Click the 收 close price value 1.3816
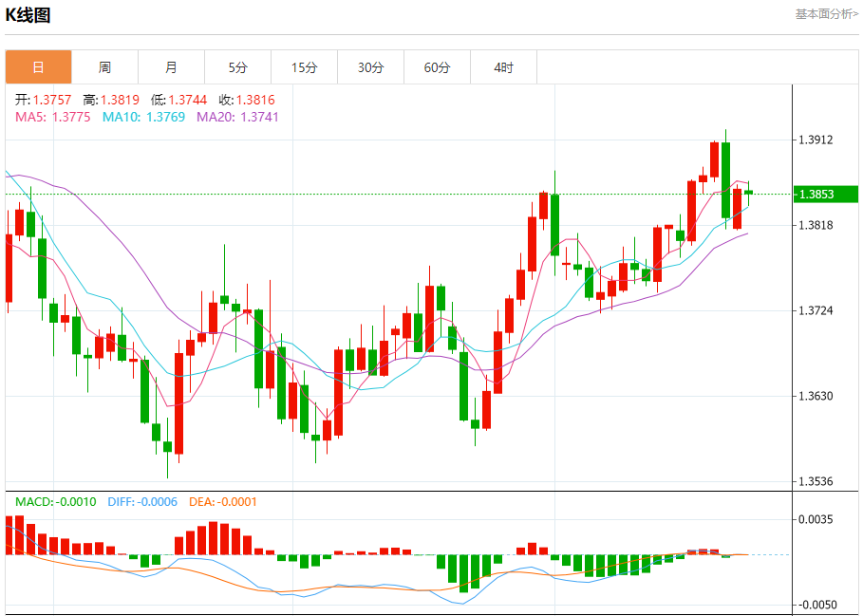Viewport: 863px width, 616px height. pos(255,100)
